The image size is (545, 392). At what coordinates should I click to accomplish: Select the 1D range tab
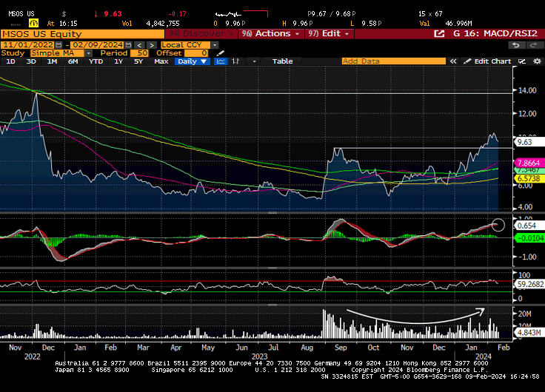click(x=11, y=61)
